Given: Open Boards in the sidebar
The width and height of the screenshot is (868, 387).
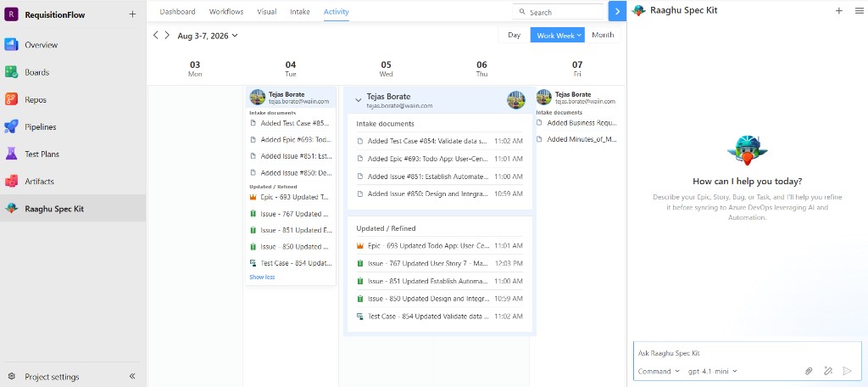Looking at the screenshot, I should click(x=73, y=72).
